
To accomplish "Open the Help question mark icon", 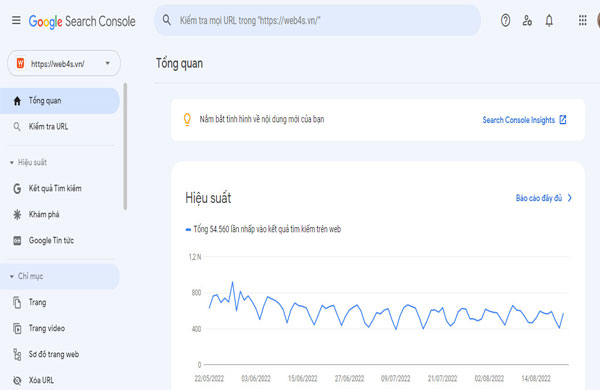I will (x=505, y=20).
